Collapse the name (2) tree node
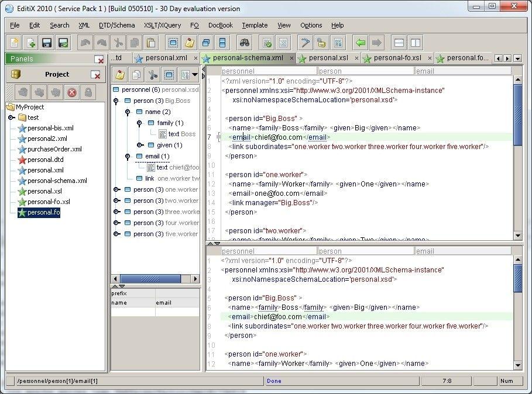Viewport: 532px width, 394px height. point(128,112)
